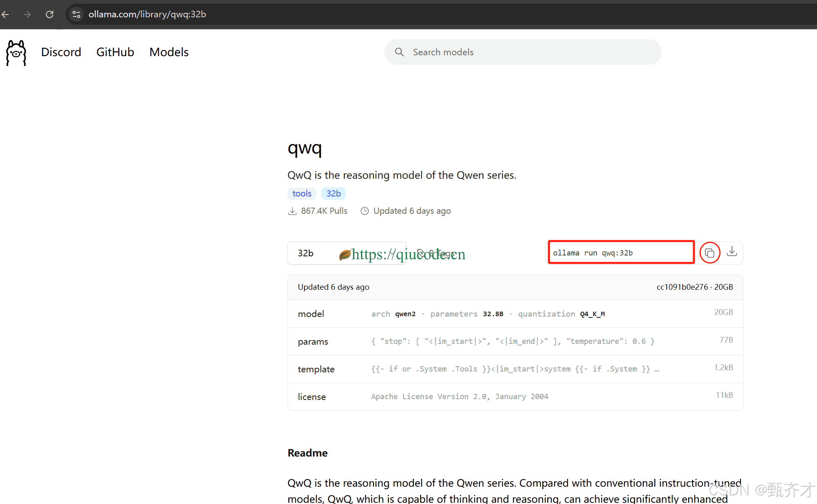The image size is (817, 504).
Task: Open the Discord link
Action: point(61,52)
